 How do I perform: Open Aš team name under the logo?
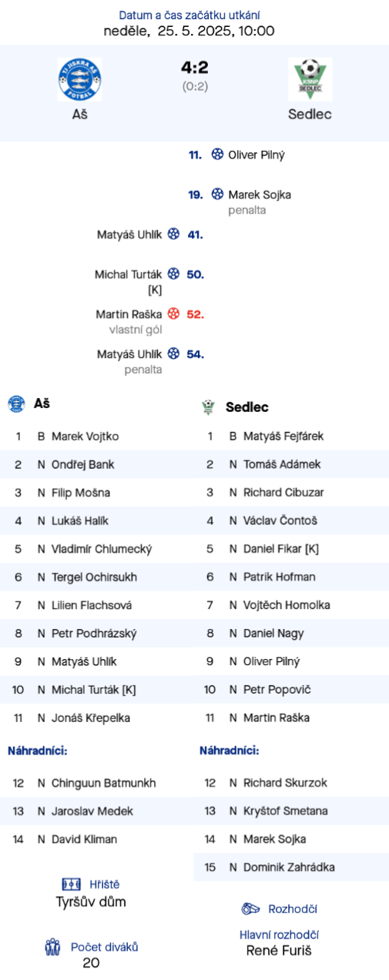pyautogui.click(x=79, y=115)
